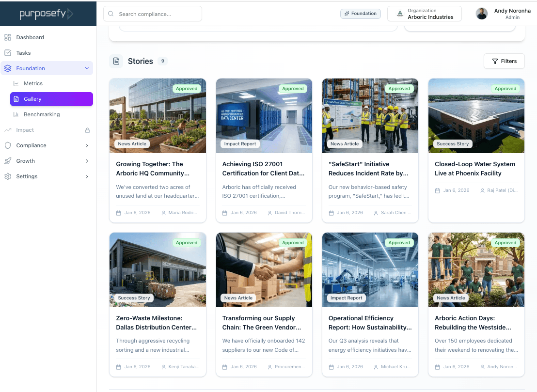
Task: Open the Arboric Industries organization selector
Action: click(x=425, y=14)
